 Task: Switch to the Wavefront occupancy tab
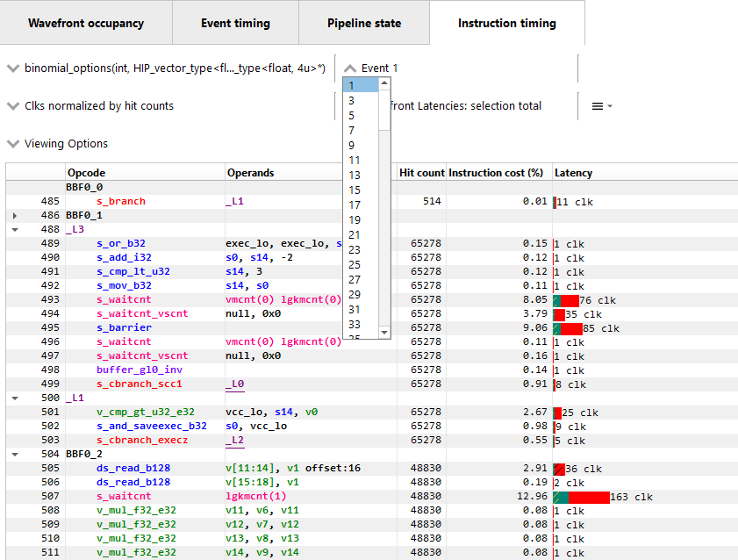point(86,23)
